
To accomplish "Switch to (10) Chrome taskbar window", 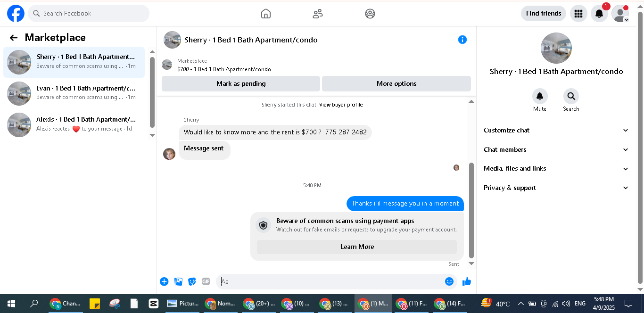I will click(297, 304).
